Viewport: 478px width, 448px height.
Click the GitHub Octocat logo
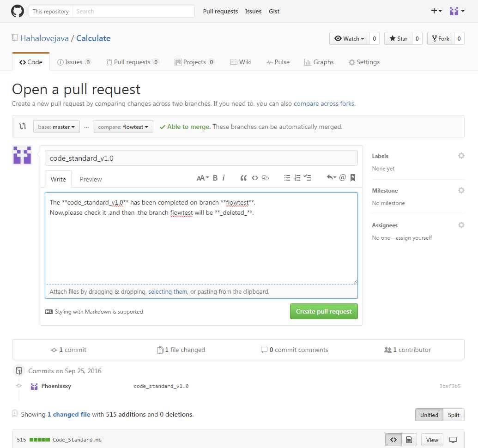(x=18, y=11)
